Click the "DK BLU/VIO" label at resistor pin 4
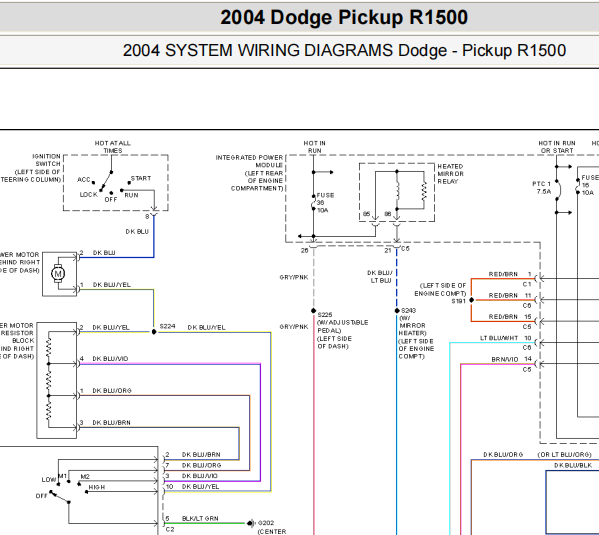599x535 pixels. point(110,359)
